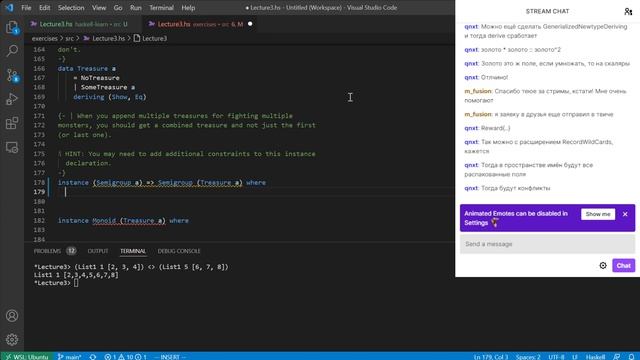Open the Go menu
Image resolution: width=640 pixels, height=360 pixels.
pyautogui.click(x=118, y=8)
